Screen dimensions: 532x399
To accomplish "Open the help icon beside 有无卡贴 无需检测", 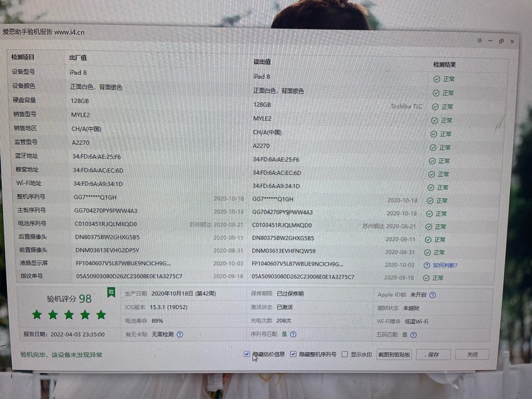I will pyautogui.click(x=180, y=334).
